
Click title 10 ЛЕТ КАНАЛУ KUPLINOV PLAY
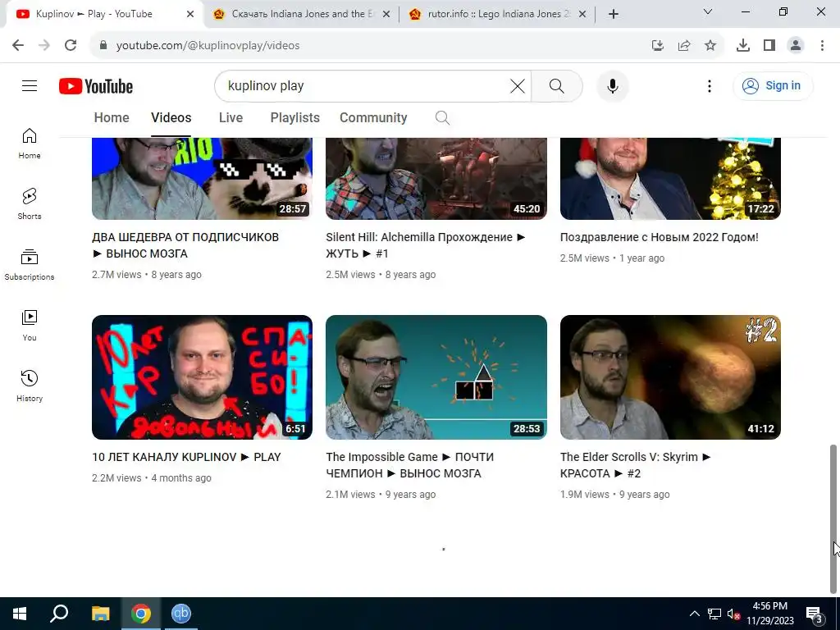(186, 457)
